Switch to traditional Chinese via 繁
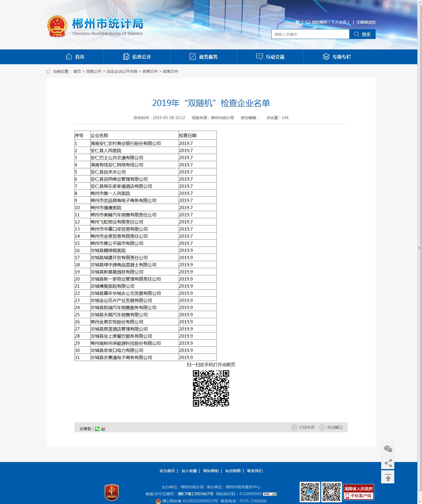Image resolution: width=422 pixels, height=504 pixels. point(297,22)
